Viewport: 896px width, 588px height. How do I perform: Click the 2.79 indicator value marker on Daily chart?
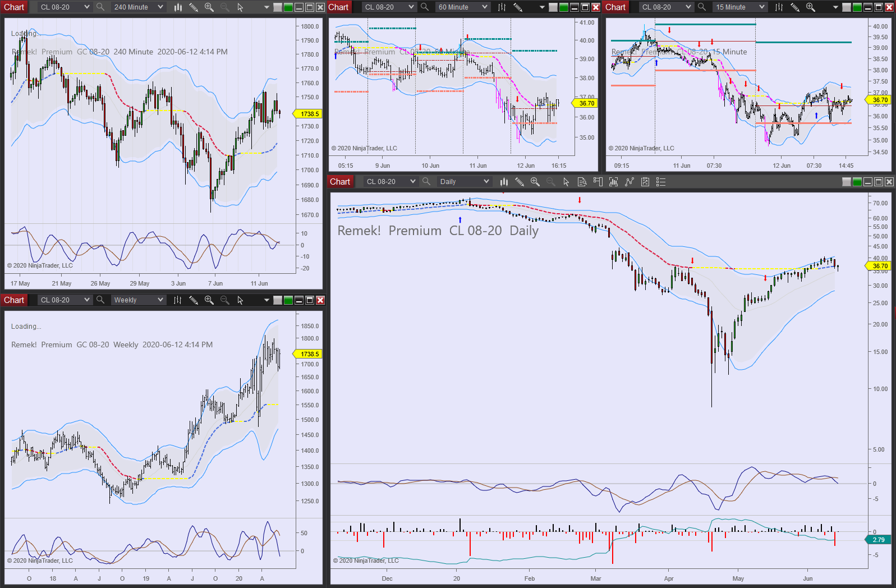(879, 540)
